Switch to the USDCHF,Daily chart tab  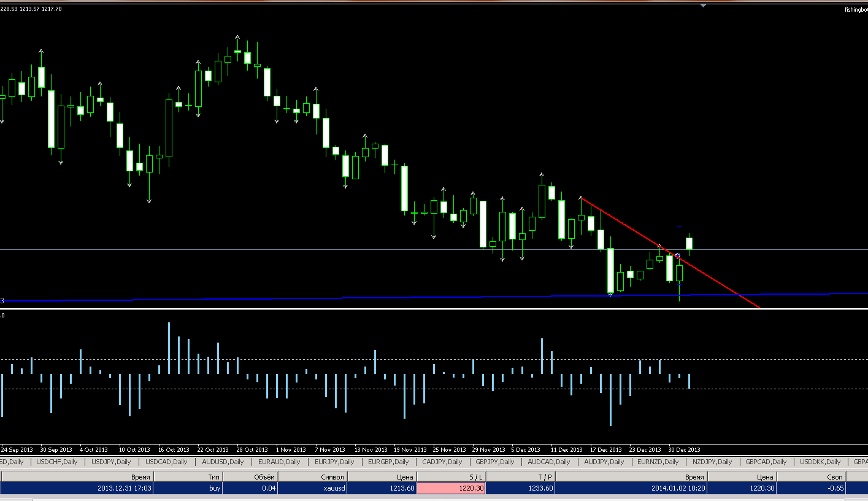point(57,462)
